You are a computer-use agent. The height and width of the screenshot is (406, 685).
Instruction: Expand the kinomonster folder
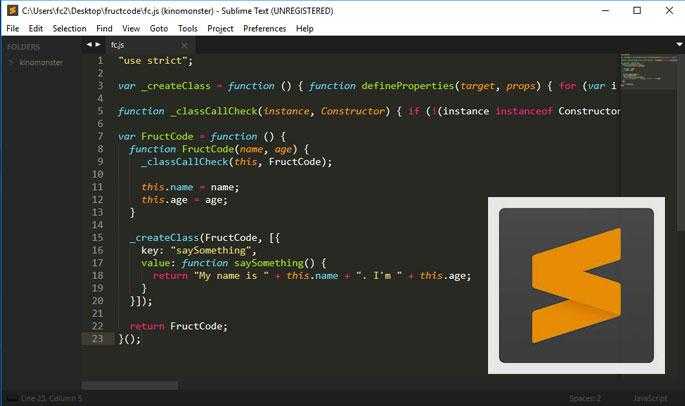coord(11,62)
